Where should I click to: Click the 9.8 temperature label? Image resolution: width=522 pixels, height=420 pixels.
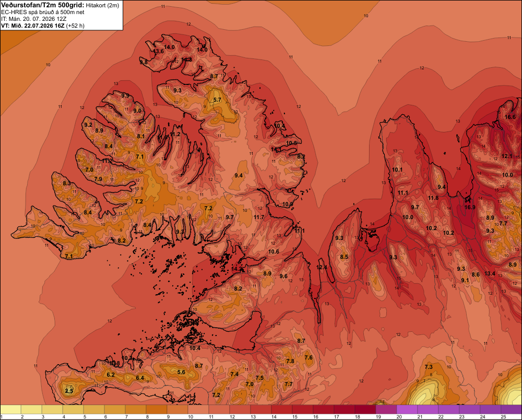coord(144,62)
